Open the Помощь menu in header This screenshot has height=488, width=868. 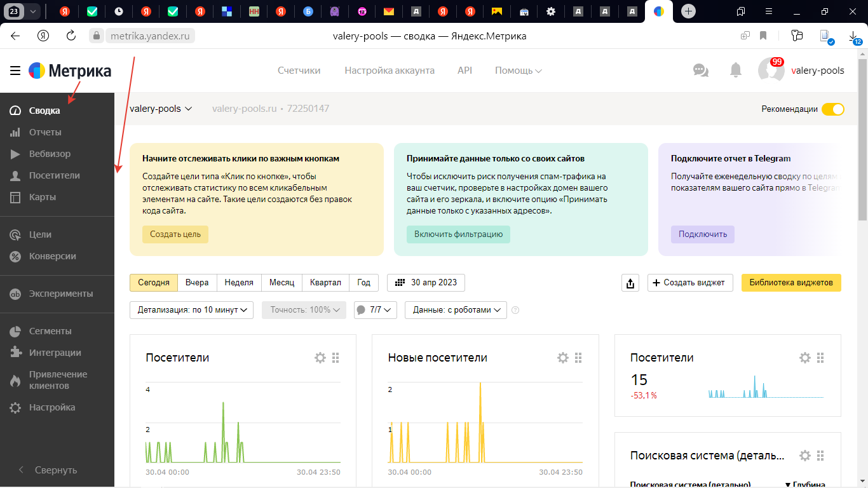point(518,71)
